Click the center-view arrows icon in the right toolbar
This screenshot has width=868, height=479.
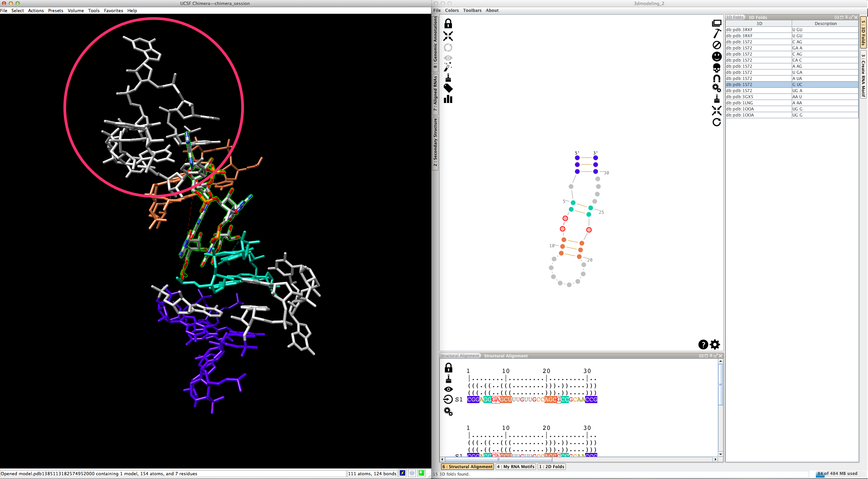tap(717, 110)
